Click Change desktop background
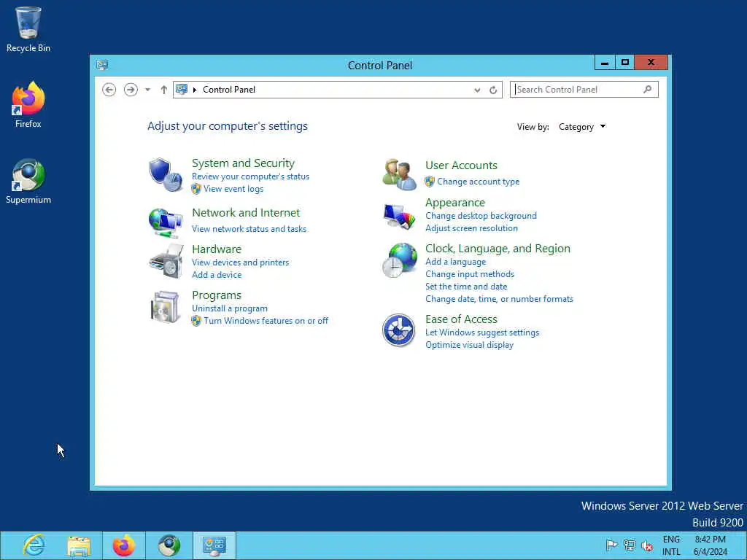747x560 pixels. (x=481, y=216)
